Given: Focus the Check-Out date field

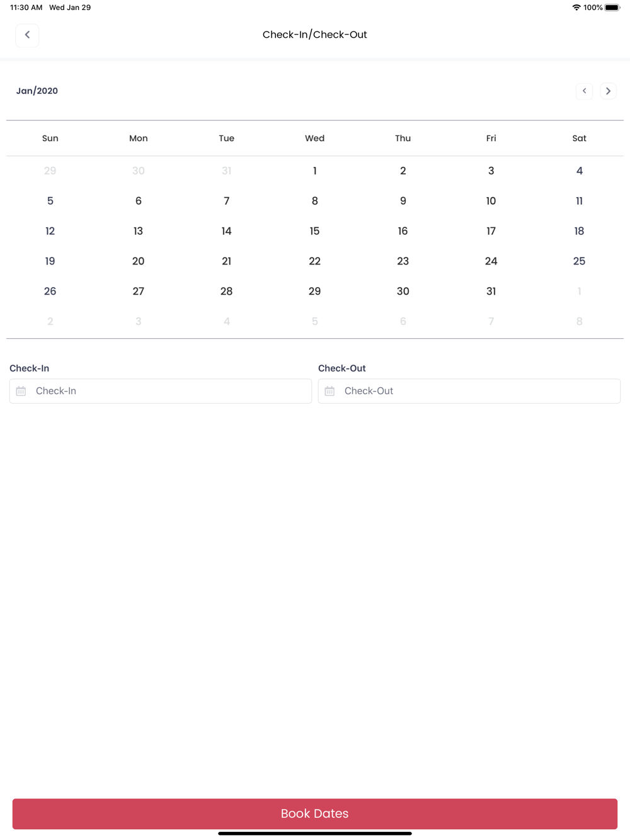Looking at the screenshot, I should coord(479,391).
